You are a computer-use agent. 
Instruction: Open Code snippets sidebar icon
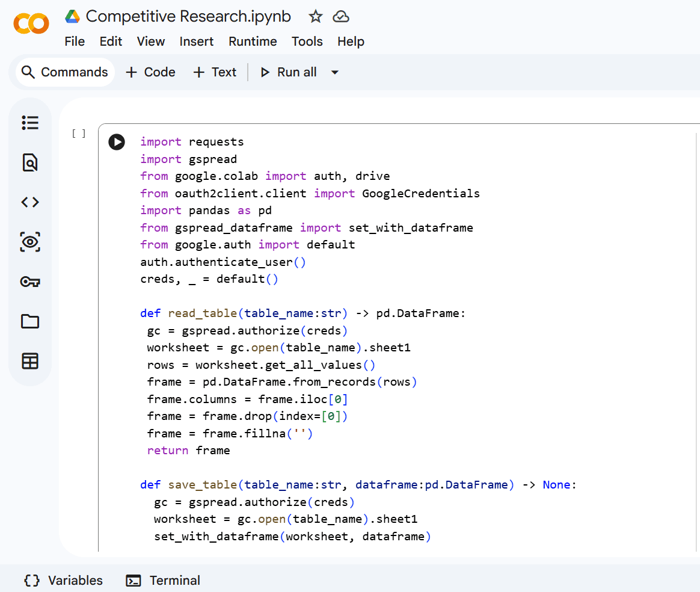click(x=30, y=202)
